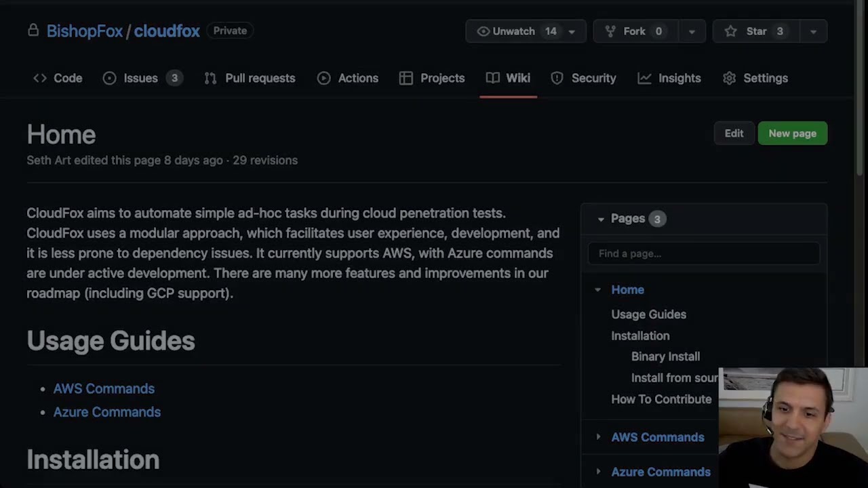Screen dimensions: 868x488
Task: Switch to the Wiki tab
Action: [x=509, y=78]
